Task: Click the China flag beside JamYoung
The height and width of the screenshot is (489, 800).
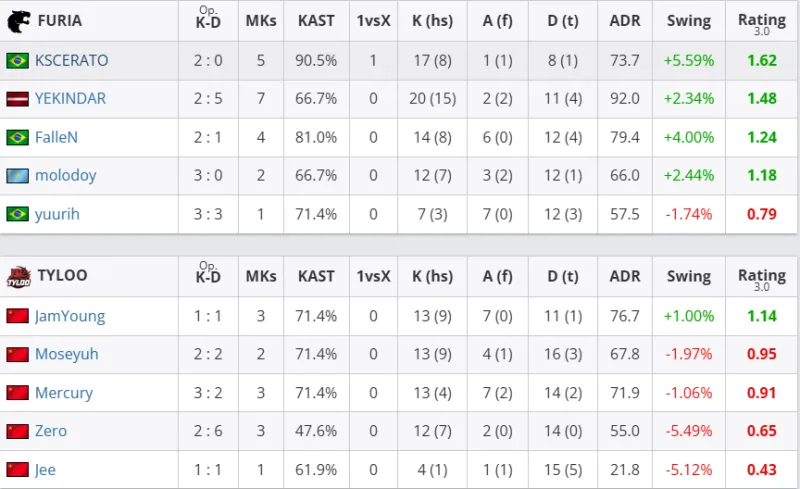Action: [17, 317]
